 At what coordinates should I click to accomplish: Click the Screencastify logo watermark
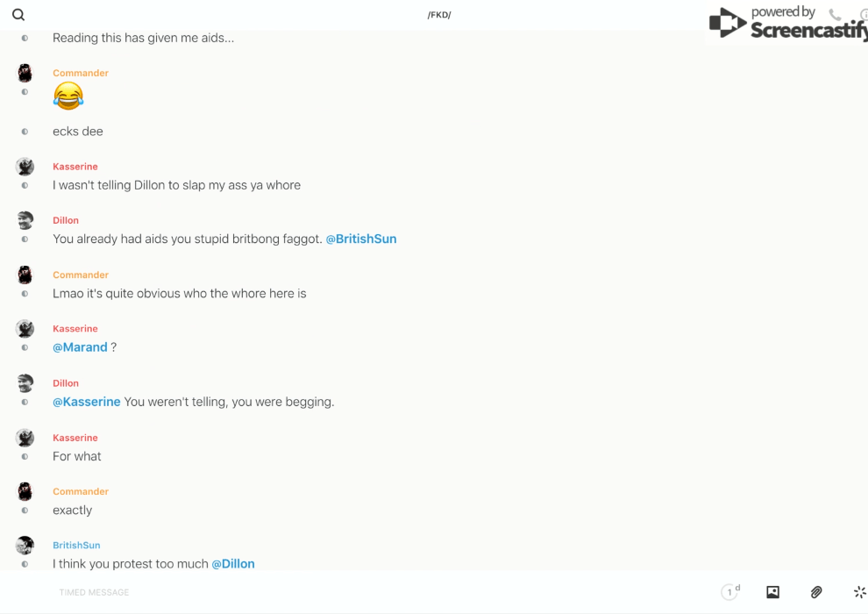click(786, 24)
